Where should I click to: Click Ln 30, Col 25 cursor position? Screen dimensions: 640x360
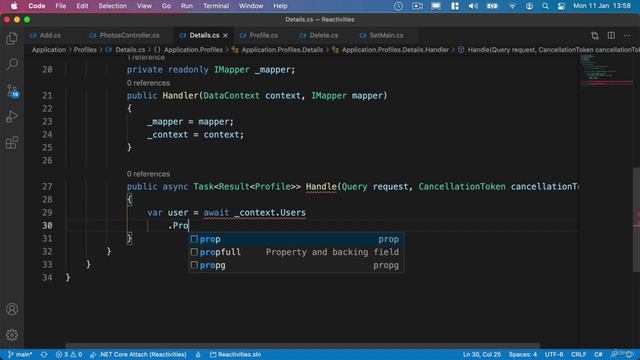482,354
